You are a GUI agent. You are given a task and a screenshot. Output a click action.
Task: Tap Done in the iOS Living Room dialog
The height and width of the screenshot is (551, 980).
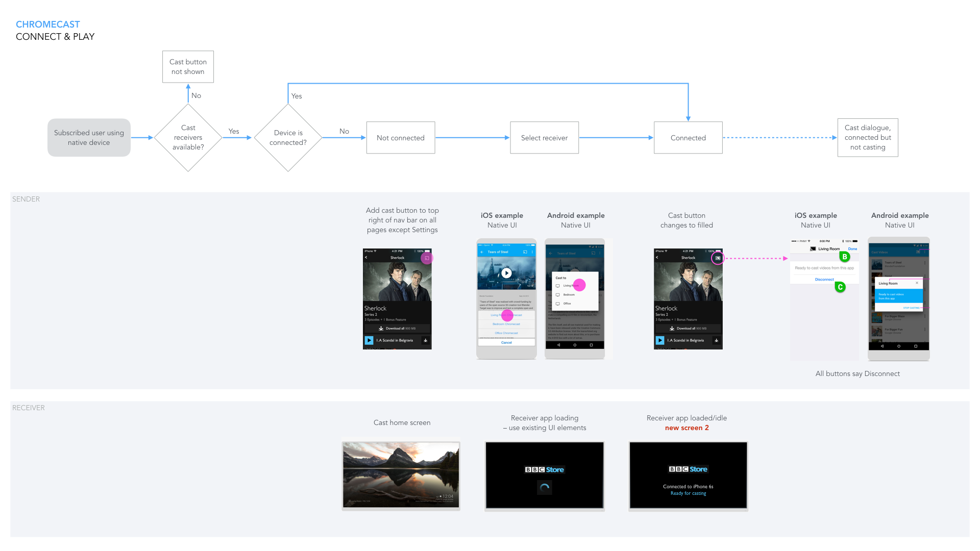(x=852, y=249)
